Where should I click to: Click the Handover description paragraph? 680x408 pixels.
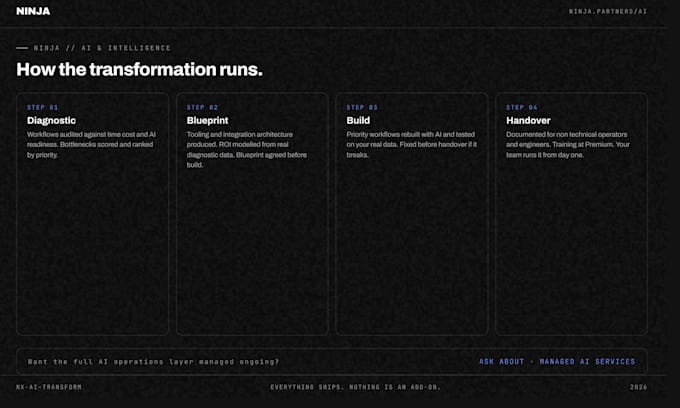568,144
